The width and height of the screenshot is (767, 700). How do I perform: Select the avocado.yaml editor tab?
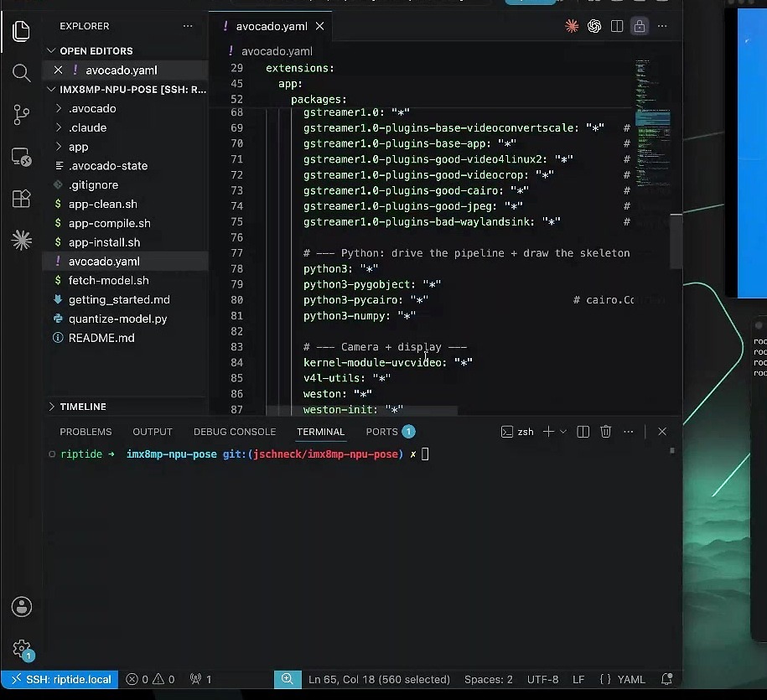(x=272, y=26)
